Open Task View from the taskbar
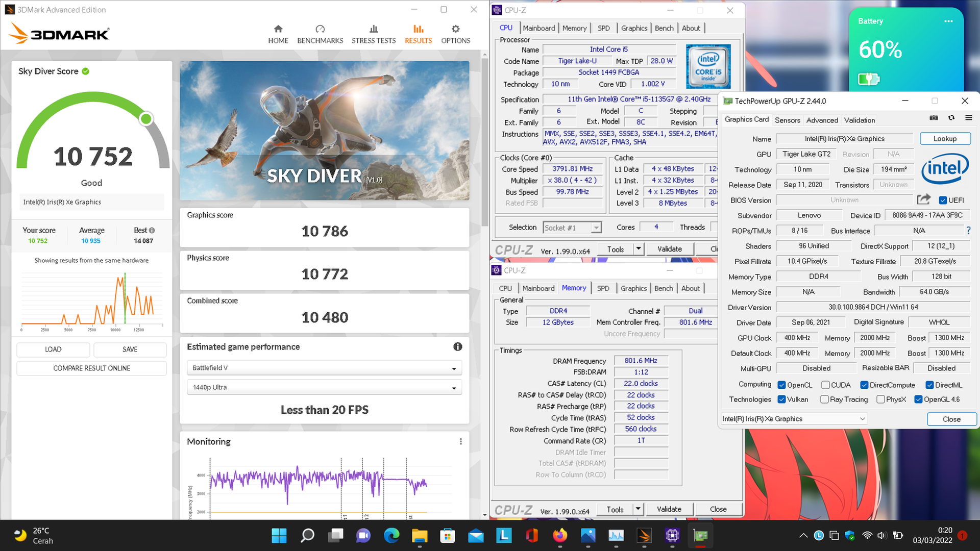The image size is (980, 551). click(x=335, y=535)
